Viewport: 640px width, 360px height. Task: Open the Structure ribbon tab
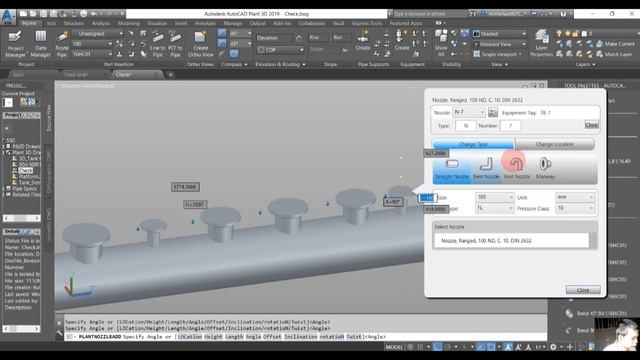(x=74, y=23)
